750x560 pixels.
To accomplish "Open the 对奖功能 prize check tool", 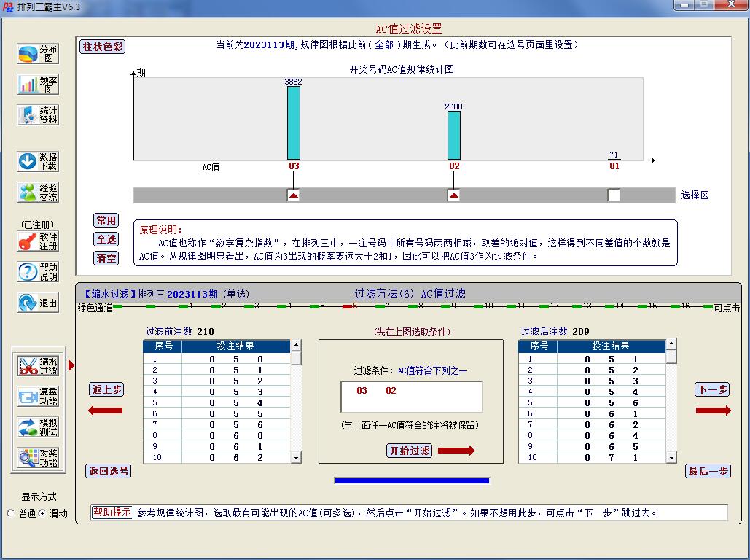I will (x=38, y=457).
